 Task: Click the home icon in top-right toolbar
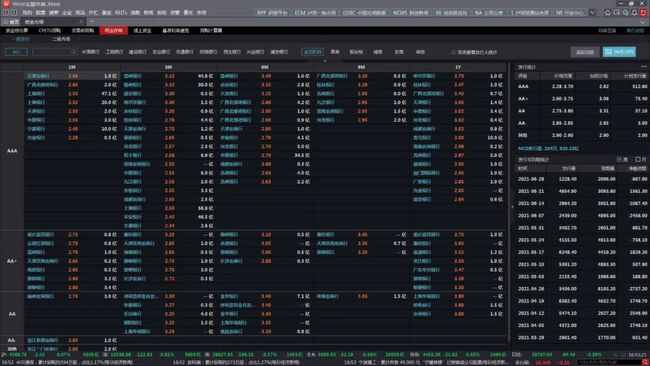coord(607,12)
